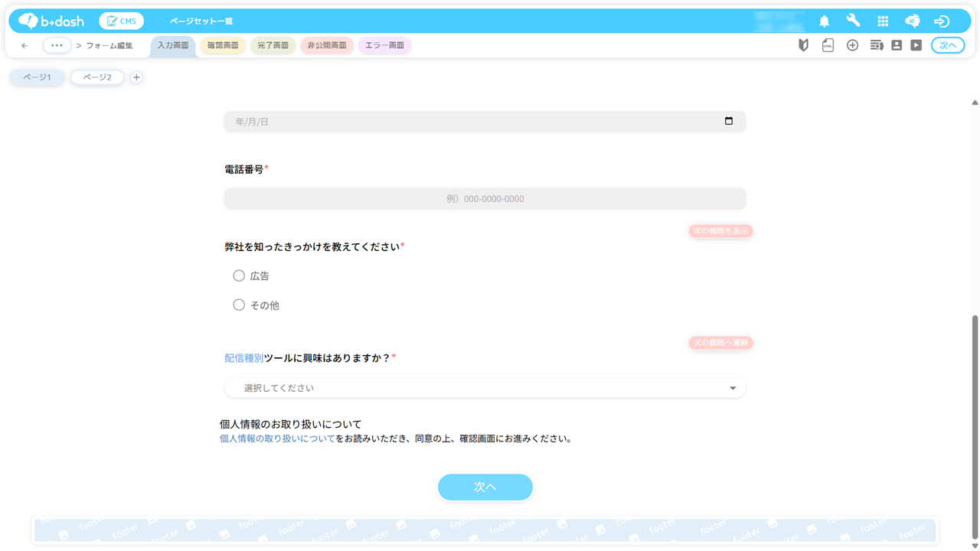980x551 pixels.
Task: Select the 広告 radio option
Action: coord(239,275)
